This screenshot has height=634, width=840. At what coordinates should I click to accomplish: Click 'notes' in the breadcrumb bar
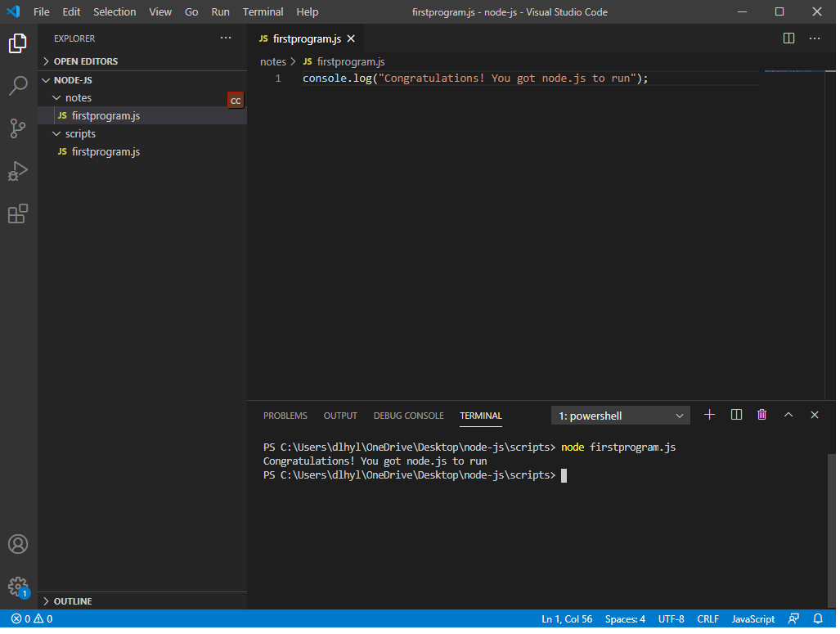pos(272,61)
